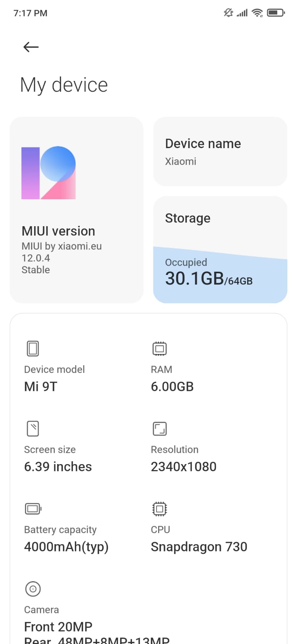Tap the CPU processor icon

(x=160, y=509)
